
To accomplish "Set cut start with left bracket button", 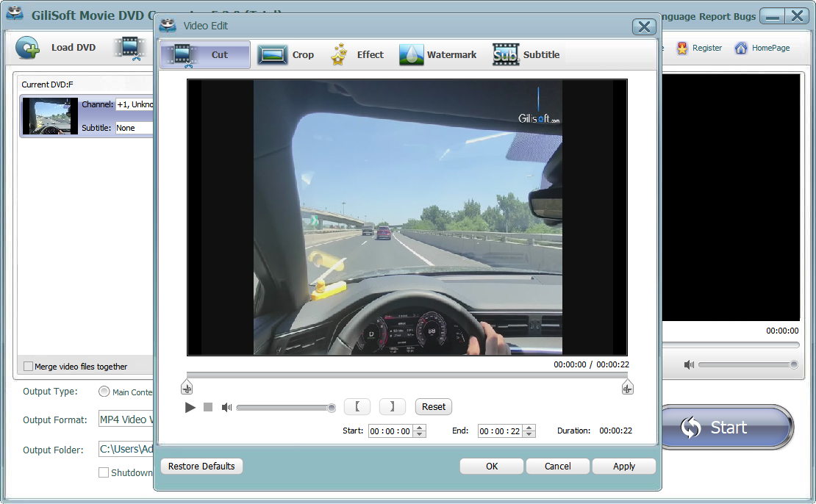I will click(x=357, y=407).
